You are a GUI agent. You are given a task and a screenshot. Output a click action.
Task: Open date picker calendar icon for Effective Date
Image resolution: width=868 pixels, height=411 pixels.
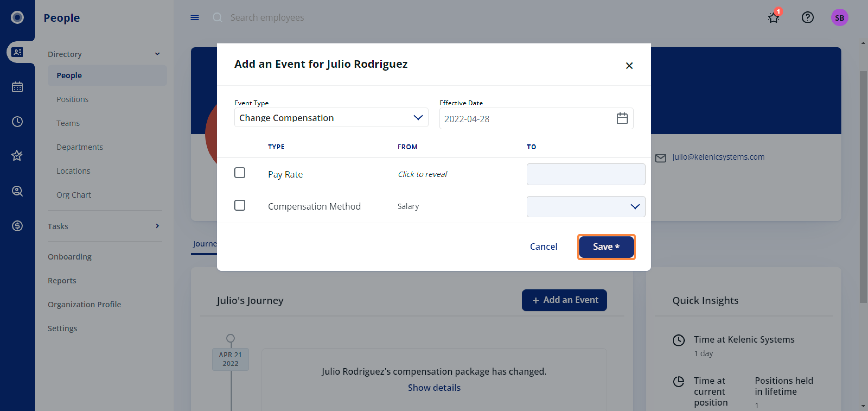point(622,119)
